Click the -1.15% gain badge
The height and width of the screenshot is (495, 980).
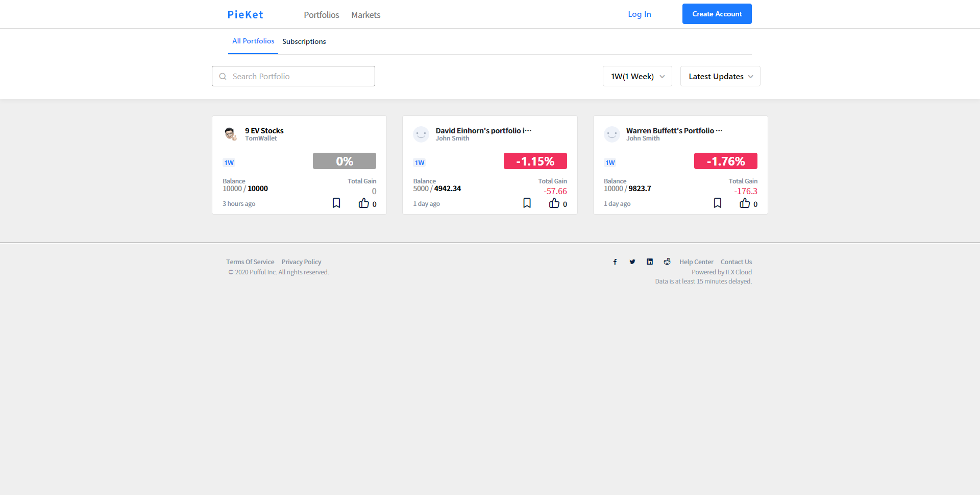pyautogui.click(x=535, y=161)
